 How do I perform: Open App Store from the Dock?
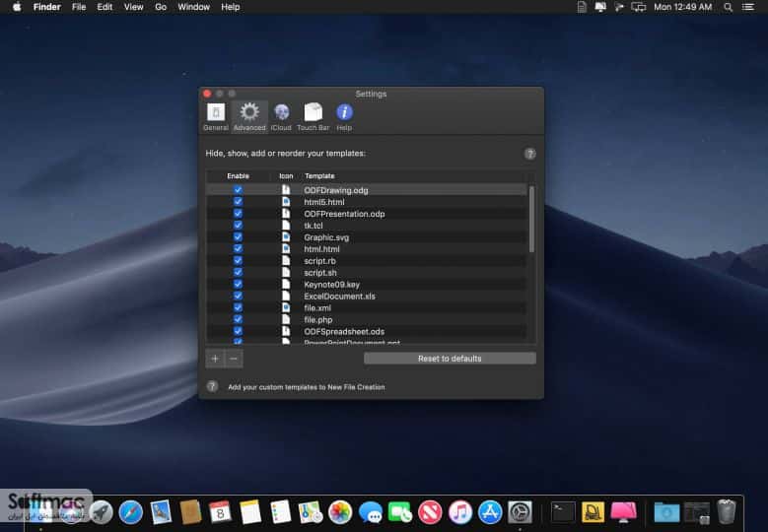pos(490,512)
